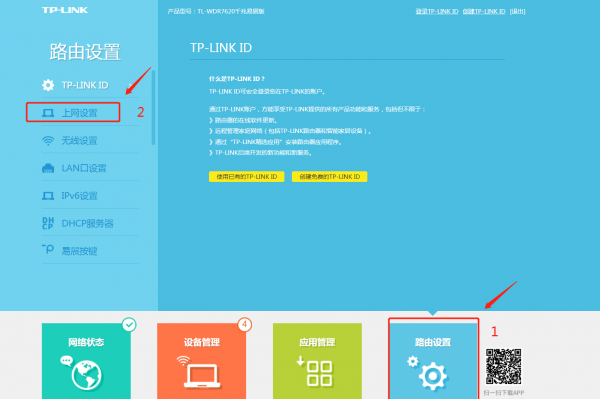Switch to the 设备管理 tab

(x=202, y=361)
